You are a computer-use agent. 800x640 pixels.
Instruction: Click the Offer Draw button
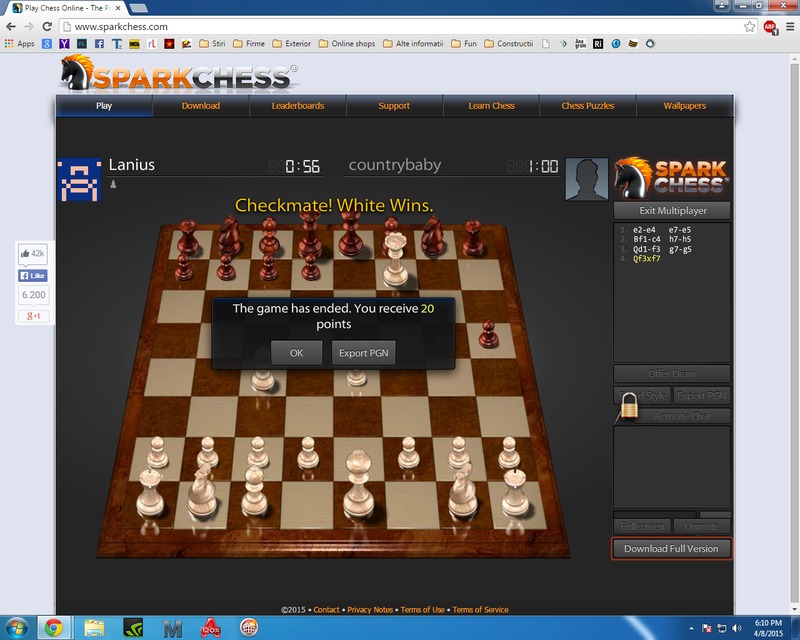[671, 374]
